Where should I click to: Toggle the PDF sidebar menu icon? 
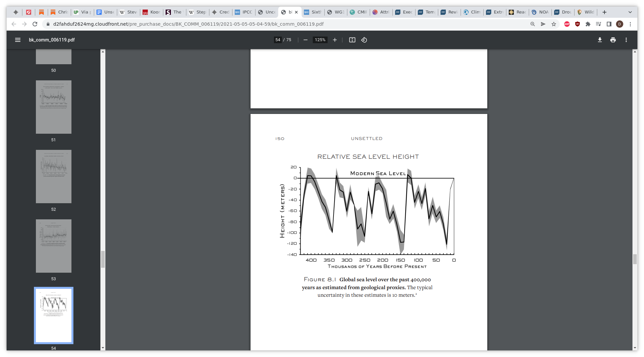pyautogui.click(x=18, y=40)
